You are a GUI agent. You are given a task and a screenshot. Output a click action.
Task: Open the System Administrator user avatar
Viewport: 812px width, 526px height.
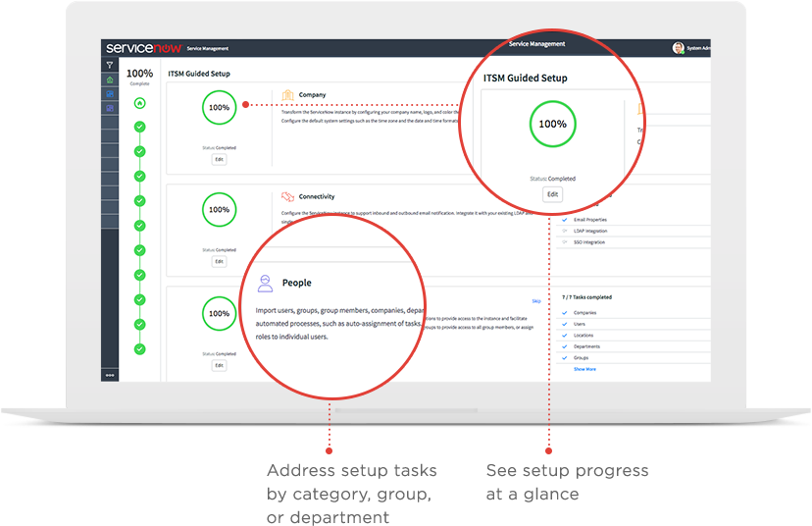[678, 48]
